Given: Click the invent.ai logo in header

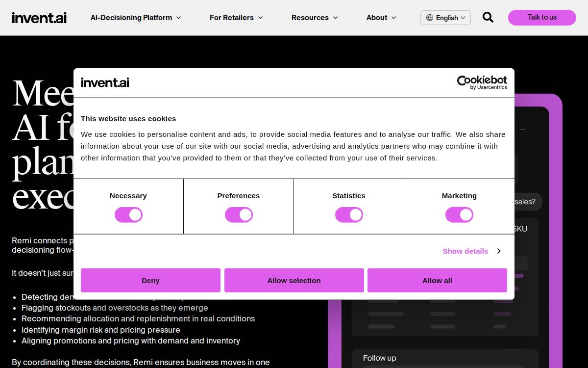Looking at the screenshot, I should tap(39, 18).
